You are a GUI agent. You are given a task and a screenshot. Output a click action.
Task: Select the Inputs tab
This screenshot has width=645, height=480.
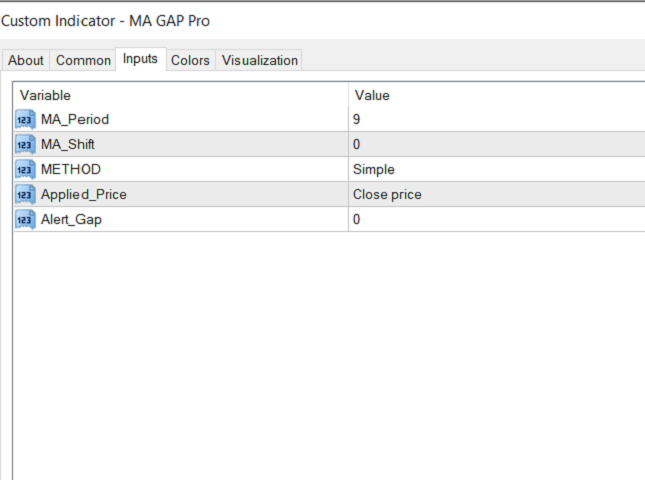click(x=140, y=59)
